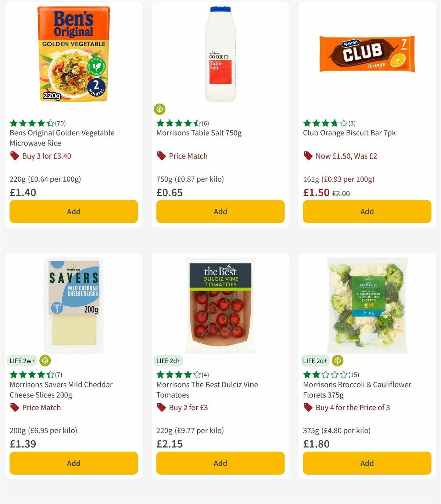Add Bens Original Golden Vegetable rice to basket
The height and width of the screenshot is (504, 441).
point(73,211)
